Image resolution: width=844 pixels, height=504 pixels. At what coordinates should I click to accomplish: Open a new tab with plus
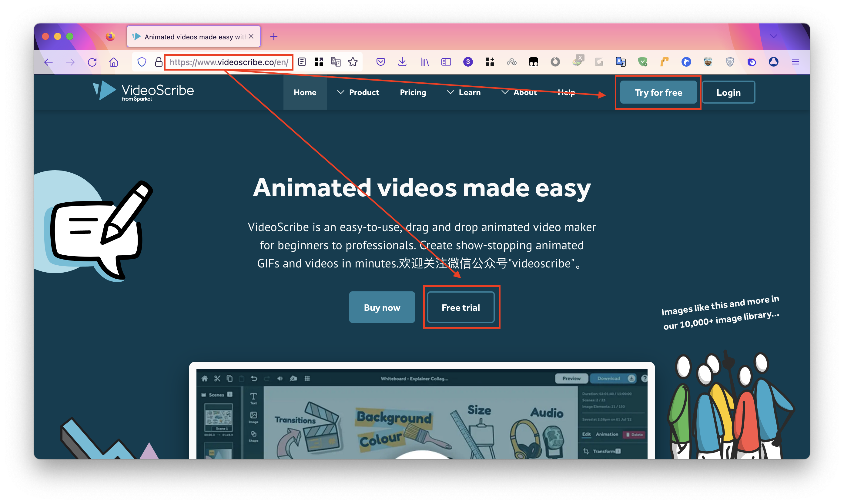pyautogui.click(x=274, y=37)
